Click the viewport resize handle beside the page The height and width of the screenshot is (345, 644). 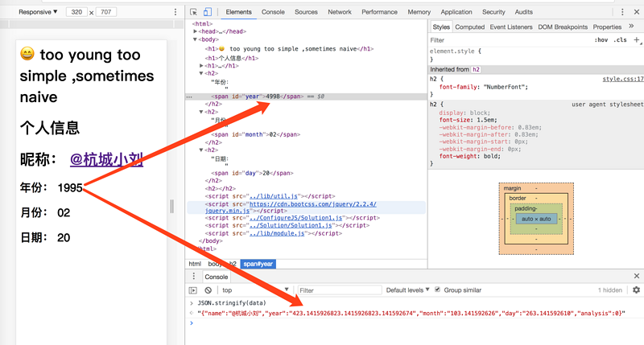click(x=171, y=206)
